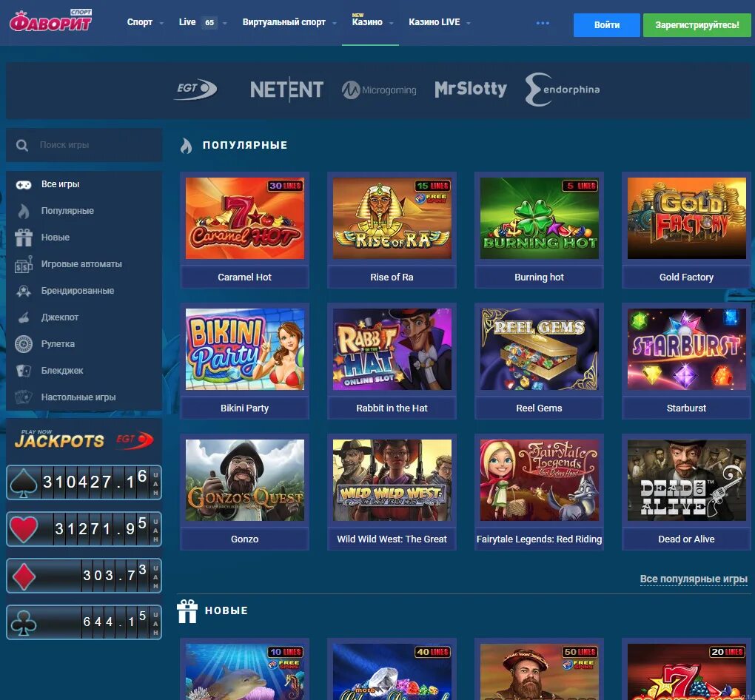Open the Rise of Ra game thumbnail
755x700 pixels.
click(x=392, y=218)
